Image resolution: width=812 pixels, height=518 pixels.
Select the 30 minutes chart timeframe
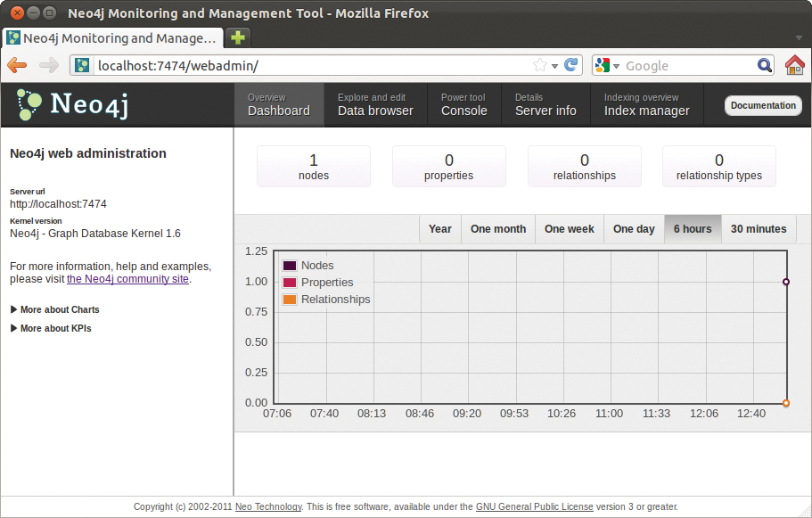758,229
